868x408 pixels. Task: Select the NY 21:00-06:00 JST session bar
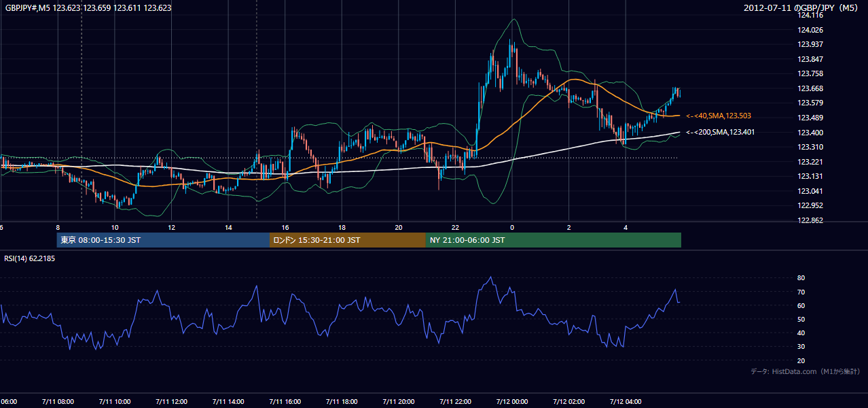pyautogui.click(x=554, y=240)
